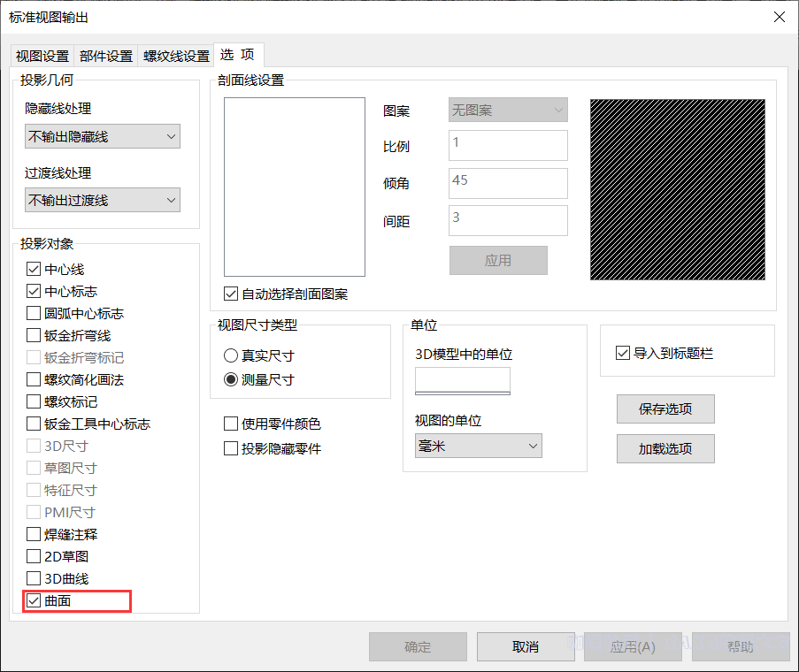The height and width of the screenshot is (672, 799).
Task: Open the 部件设置 tab
Action: [x=106, y=56]
